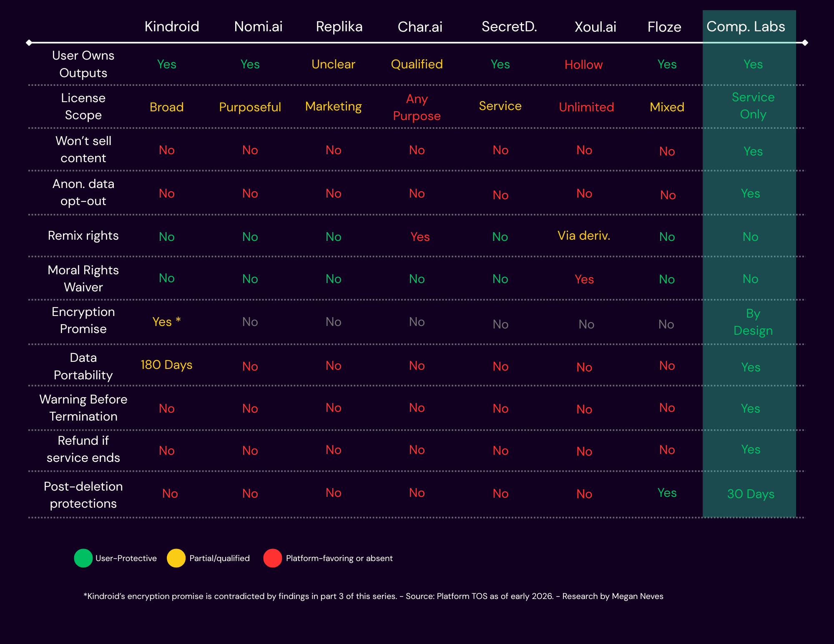This screenshot has height=644, width=834.
Task: Click 'Any Purpose' under Char.ai
Action: 417,107
